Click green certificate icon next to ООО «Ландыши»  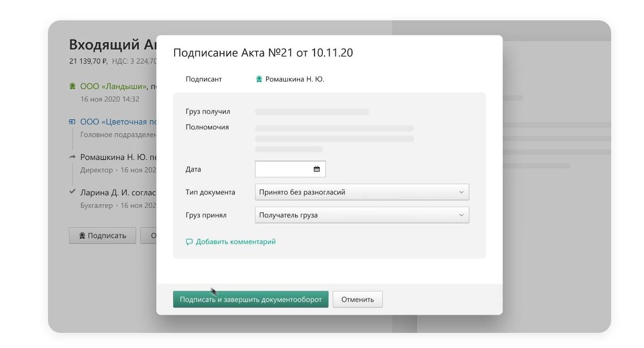click(x=72, y=86)
